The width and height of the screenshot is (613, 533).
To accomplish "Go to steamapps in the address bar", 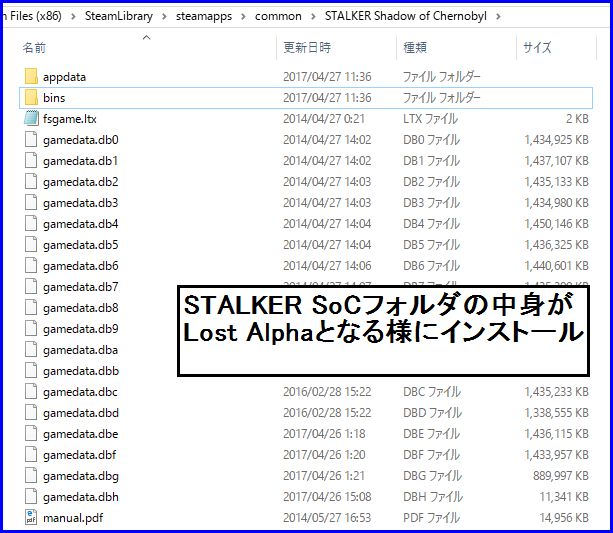I will click(x=204, y=16).
